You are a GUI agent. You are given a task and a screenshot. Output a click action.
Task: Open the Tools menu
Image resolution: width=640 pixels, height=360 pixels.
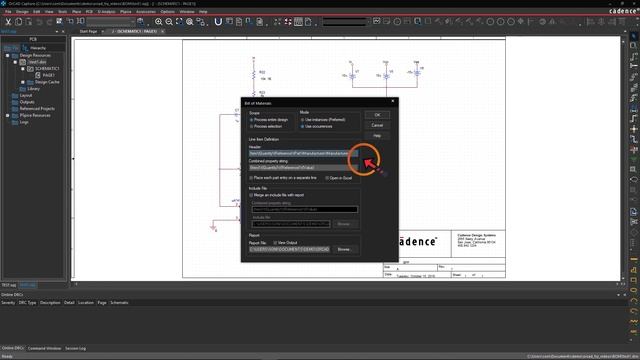tap(62, 12)
